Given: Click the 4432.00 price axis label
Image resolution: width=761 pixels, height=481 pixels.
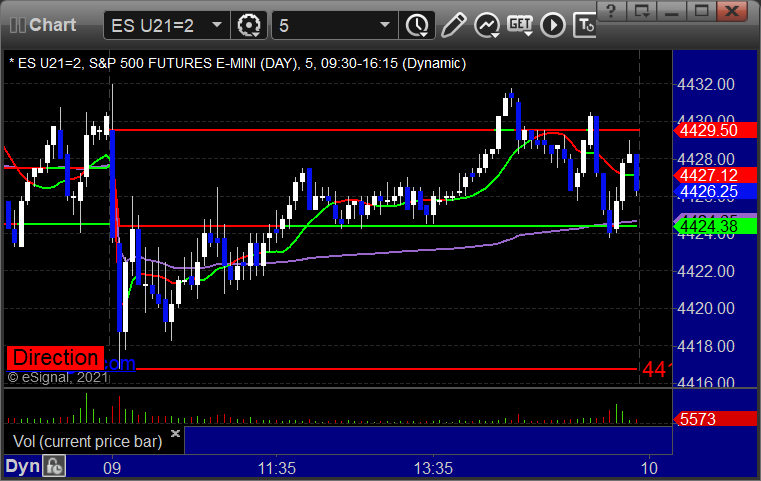Looking at the screenshot, I should [x=706, y=84].
